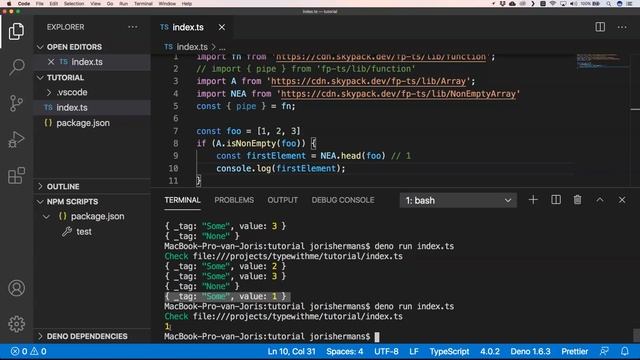Run the test npm script

click(x=84, y=232)
